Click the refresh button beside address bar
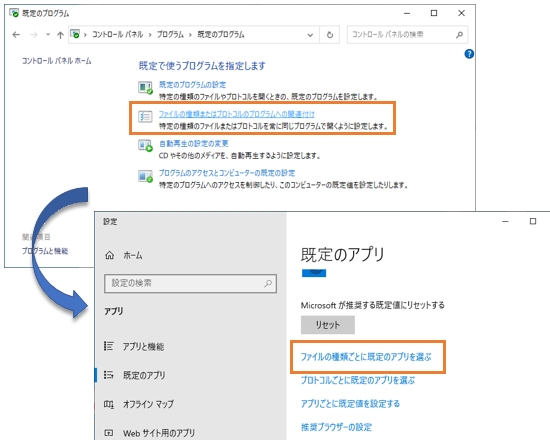The width and height of the screenshot is (550, 440). point(330,35)
